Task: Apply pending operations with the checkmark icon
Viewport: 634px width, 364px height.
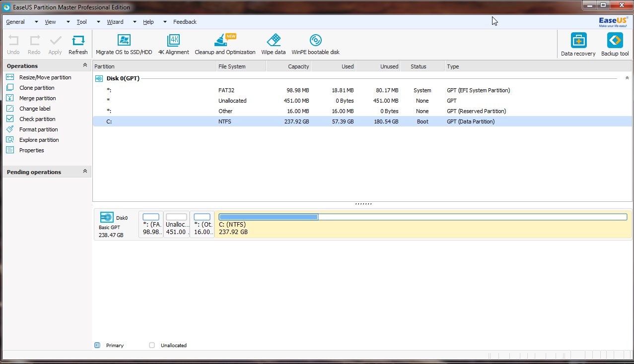Action: (x=55, y=45)
